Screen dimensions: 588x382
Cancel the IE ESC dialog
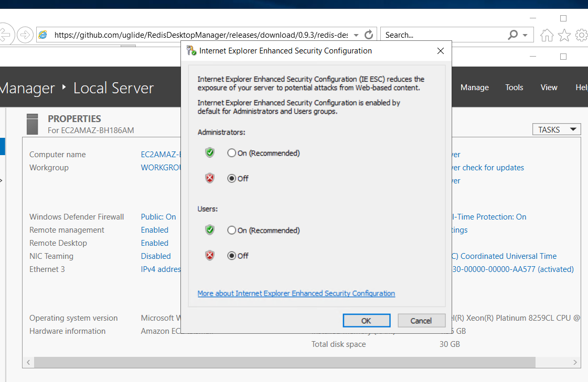(x=421, y=321)
